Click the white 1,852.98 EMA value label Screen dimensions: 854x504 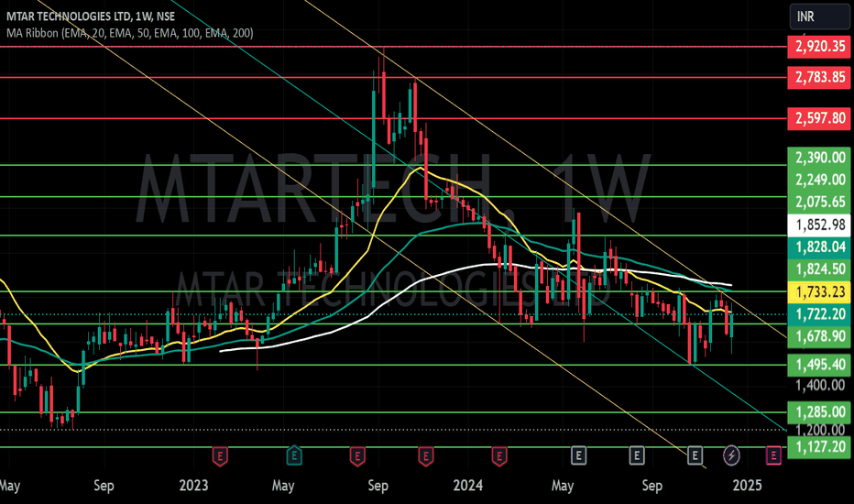(x=819, y=225)
